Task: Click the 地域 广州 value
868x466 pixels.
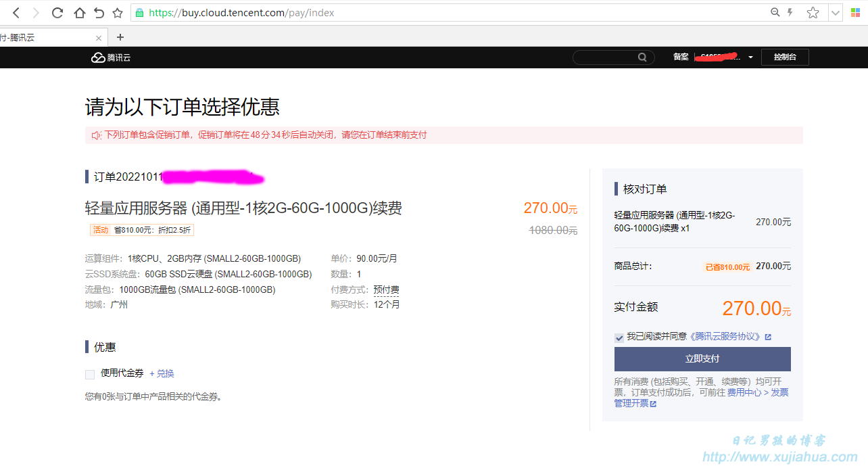Action: point(119,304)
